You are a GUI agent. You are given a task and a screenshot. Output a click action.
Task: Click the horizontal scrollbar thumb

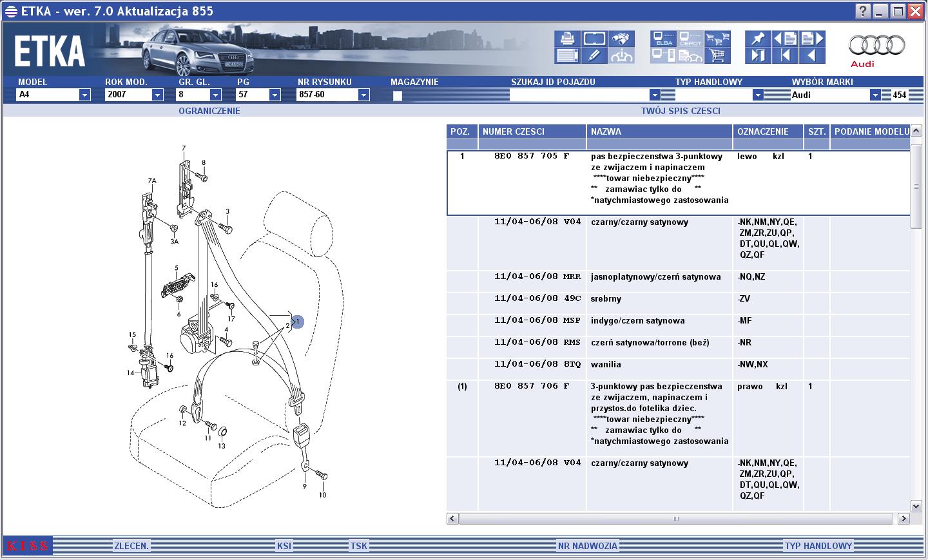(x=676, y=518)
